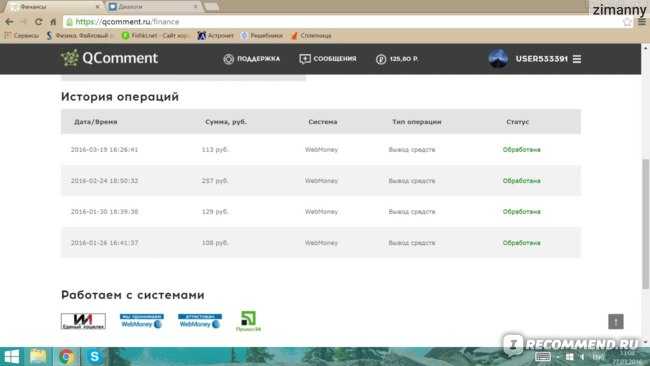
Task: Open the Астронет bookmark
Action: tap(216, 36)
